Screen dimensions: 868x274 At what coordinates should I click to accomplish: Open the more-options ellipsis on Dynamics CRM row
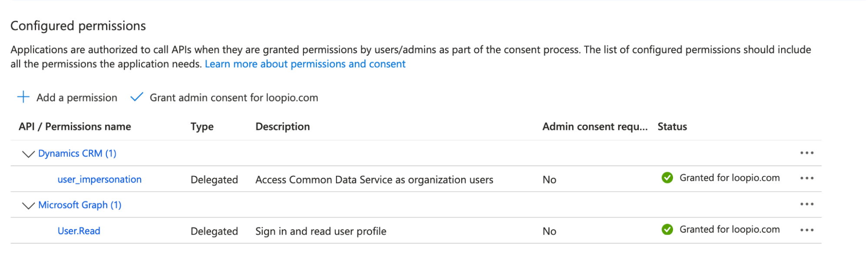(x=807, y=153)
